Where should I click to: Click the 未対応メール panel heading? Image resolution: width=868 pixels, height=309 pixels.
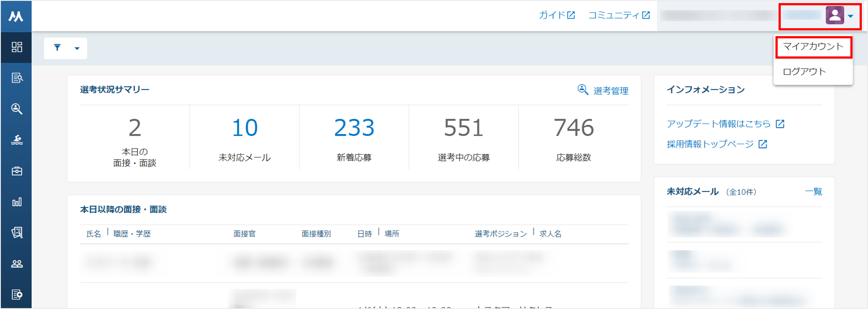click(x=693, y=192)
